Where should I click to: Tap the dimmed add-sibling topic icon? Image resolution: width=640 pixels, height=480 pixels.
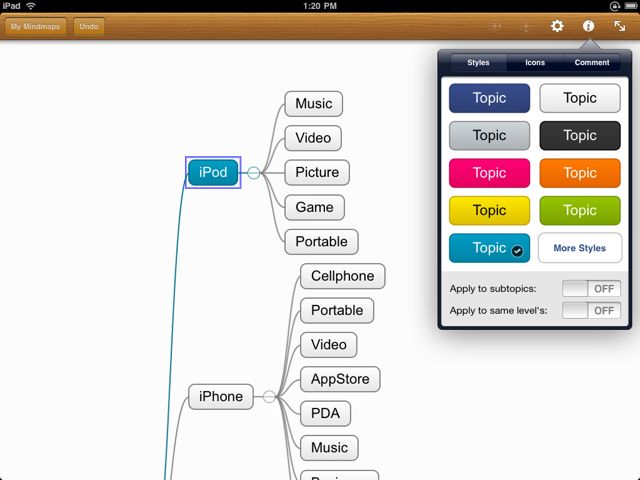[526, 27]
